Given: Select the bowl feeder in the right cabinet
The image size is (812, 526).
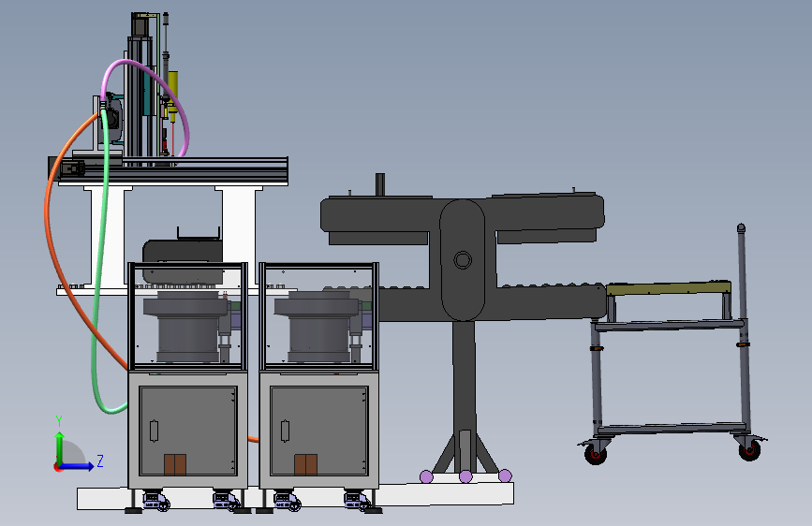Looking at the screenshot, I should (x=317, y=326).
